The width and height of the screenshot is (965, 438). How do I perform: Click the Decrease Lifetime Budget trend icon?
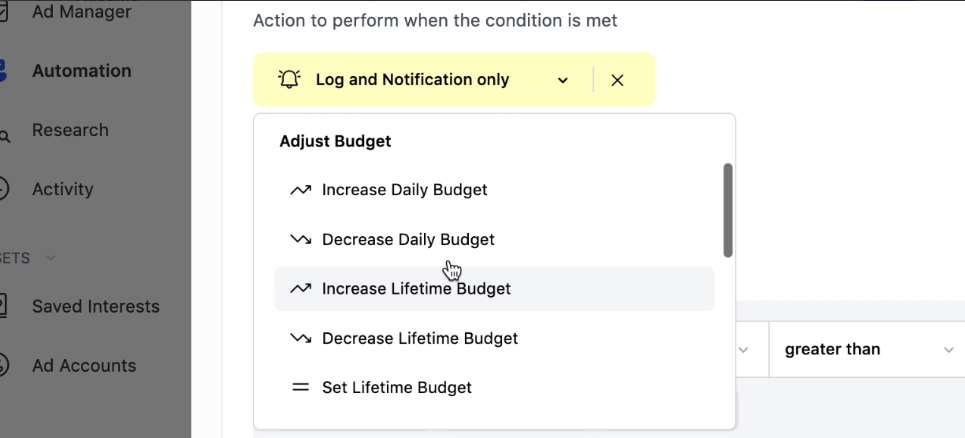pos(300,338)
